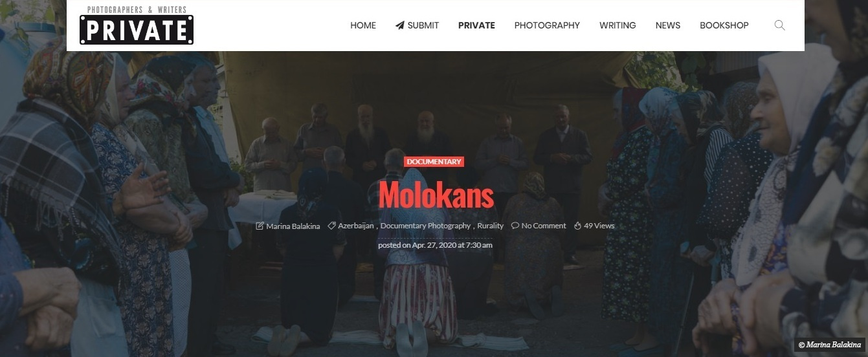868x357 pixels.
Task: Go to the Home menu item
Action: 363,25
